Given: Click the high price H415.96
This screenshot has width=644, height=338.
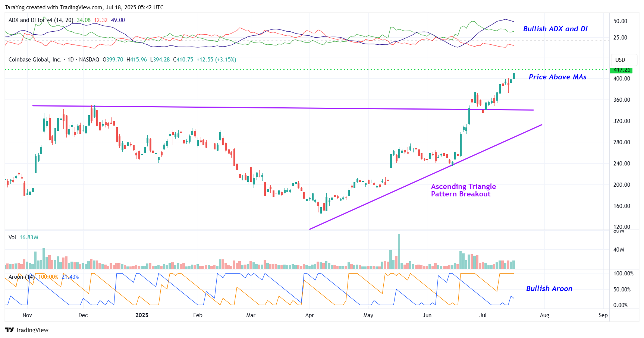Looking at the screenshot, I should pyautogui.click(x=136, y=60).
